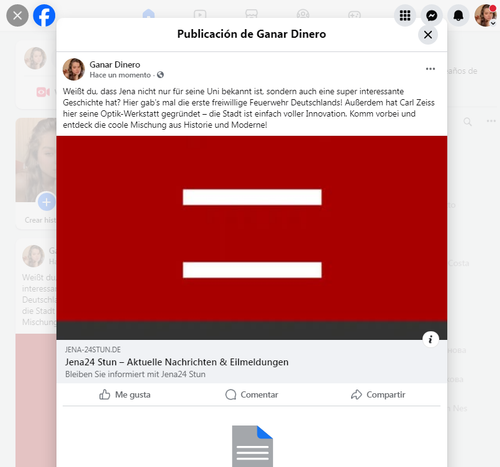This screenshot has height=467, width=500.
Task: Click the share arrow icon
Action: click(356, 395)
